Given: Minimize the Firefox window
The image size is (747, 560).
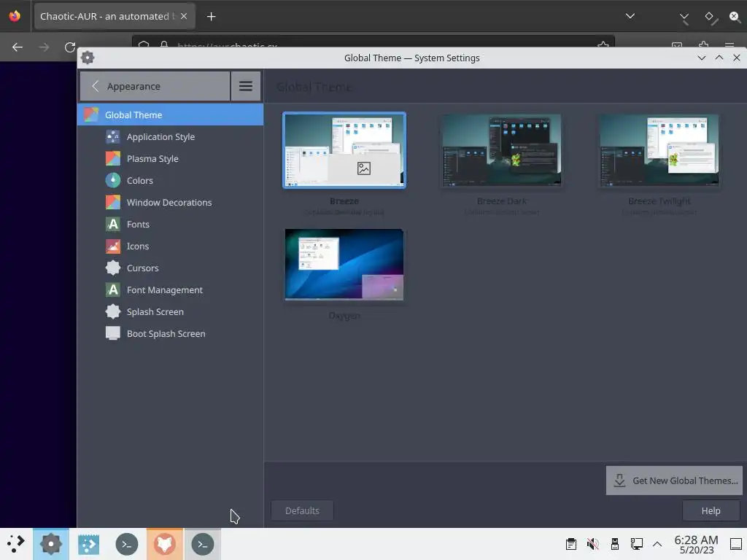Looking at the screenshot, I should [684, 18].
